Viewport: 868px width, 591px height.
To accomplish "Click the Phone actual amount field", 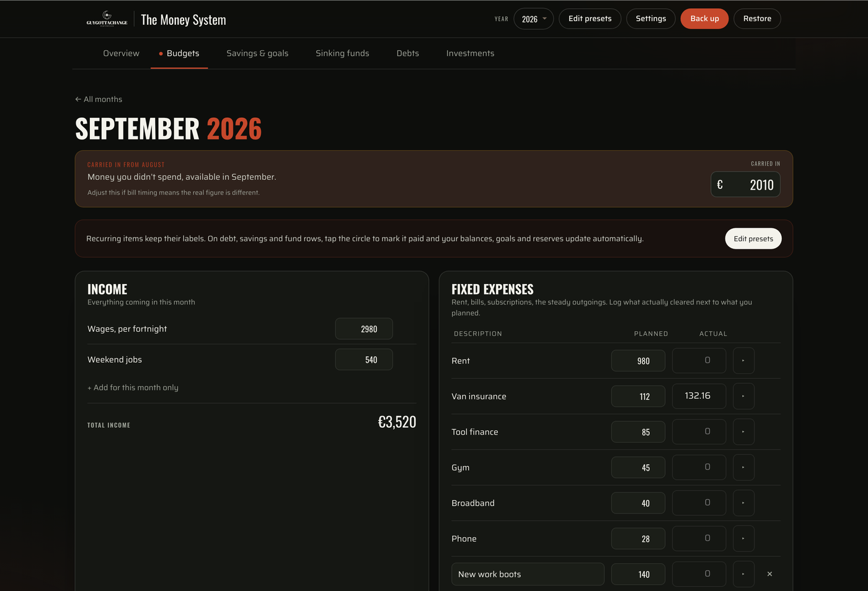I will point(699,538).
